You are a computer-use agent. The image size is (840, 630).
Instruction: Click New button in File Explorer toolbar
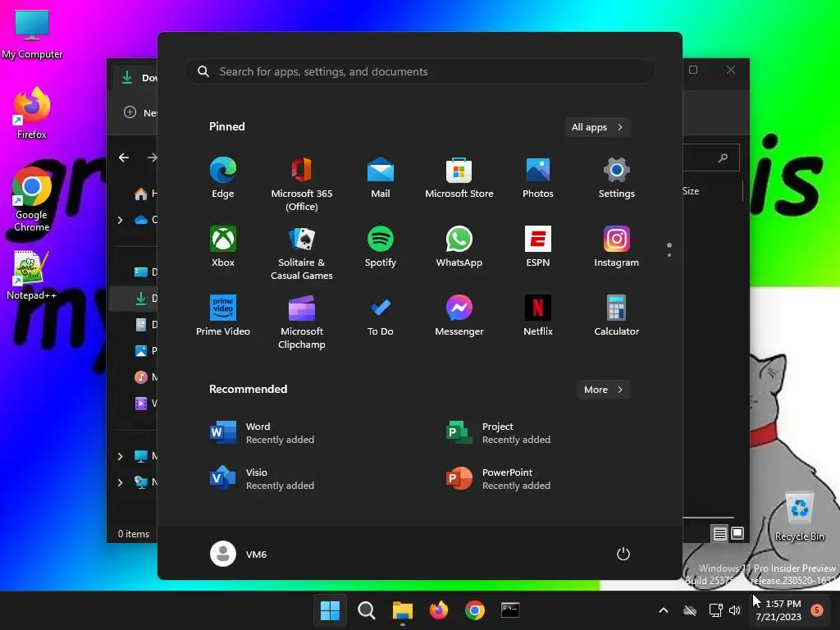(140, 112)
